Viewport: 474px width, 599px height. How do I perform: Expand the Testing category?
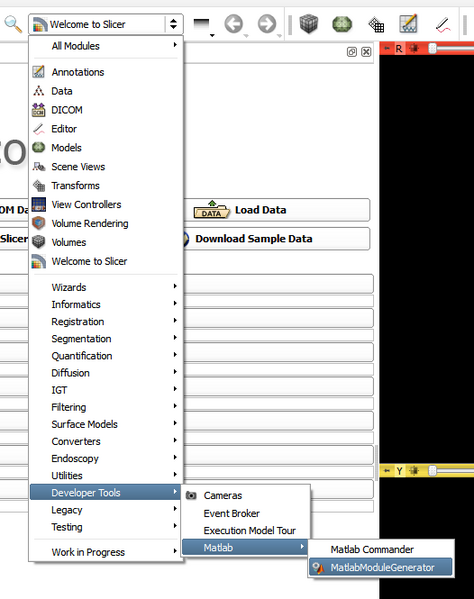click(106, 527)
